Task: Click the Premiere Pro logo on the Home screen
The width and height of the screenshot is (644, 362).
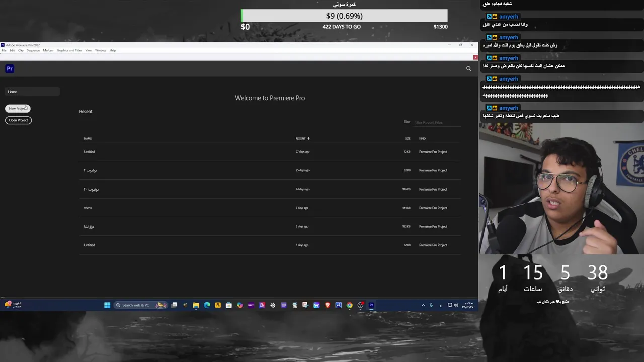Action: [10, 69]
